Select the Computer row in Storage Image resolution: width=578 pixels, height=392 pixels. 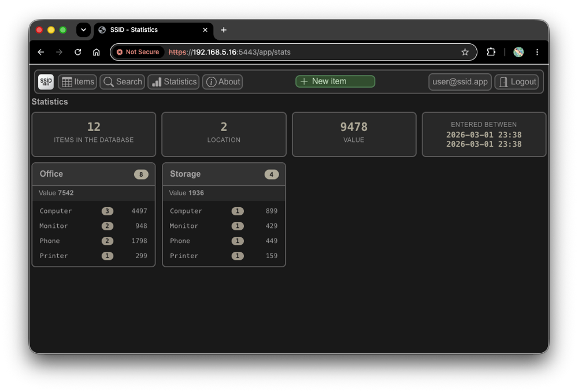(x=224, y=211)
